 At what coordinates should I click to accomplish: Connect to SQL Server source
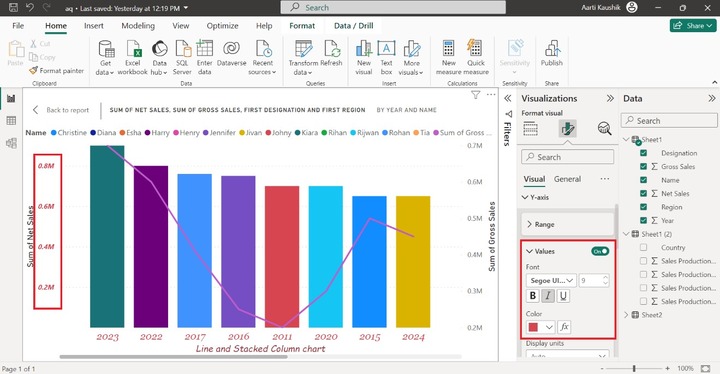(x=182, y=57)
